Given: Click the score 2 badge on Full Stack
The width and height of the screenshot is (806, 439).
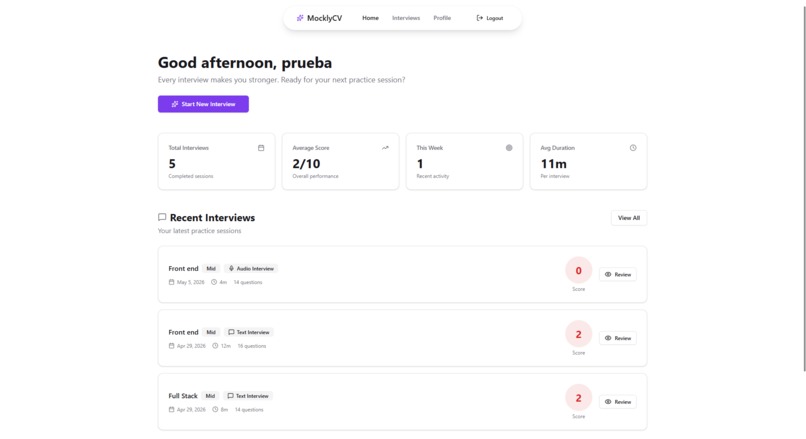Looking at the screenshot, I should click(578, 398).
